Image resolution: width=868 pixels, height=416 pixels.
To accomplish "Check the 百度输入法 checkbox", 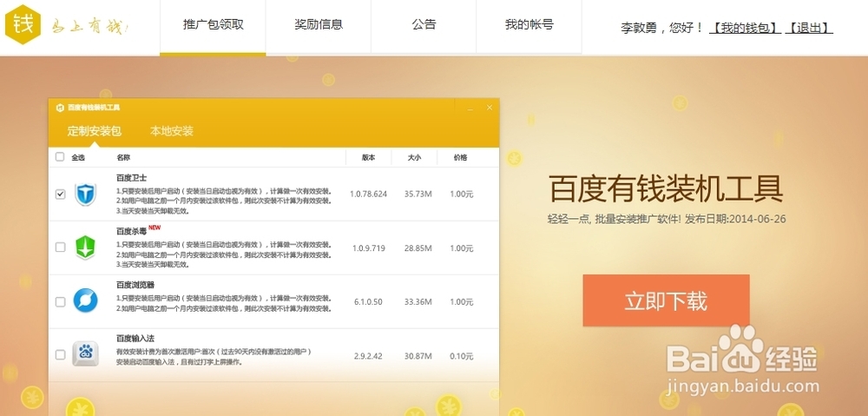I will click(x=61, y=354).
